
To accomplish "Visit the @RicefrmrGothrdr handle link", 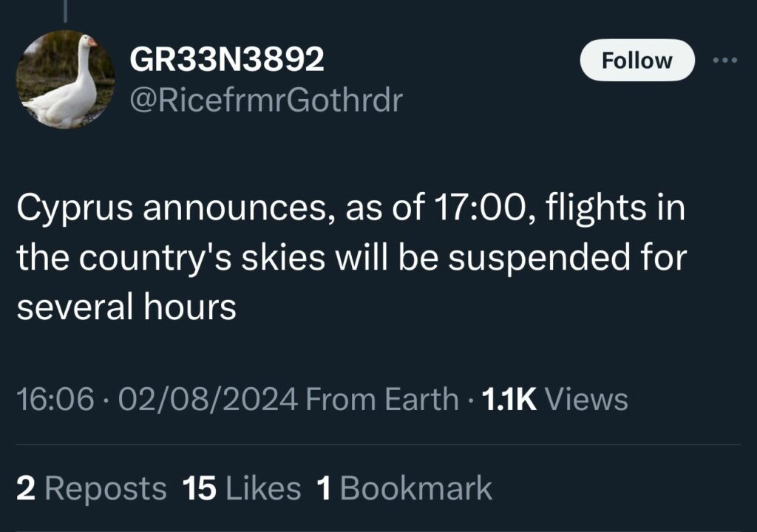I will (x=265, y=100).
